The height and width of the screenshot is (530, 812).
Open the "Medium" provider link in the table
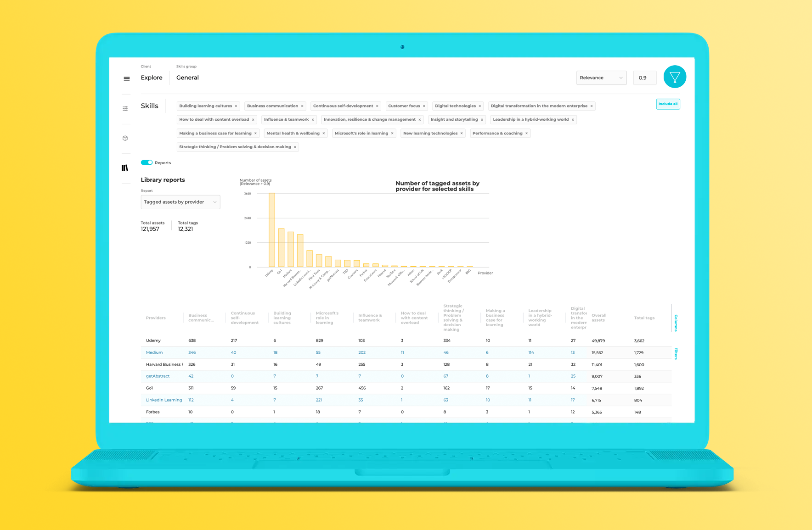pyautogui.click(x=154, y=352)
